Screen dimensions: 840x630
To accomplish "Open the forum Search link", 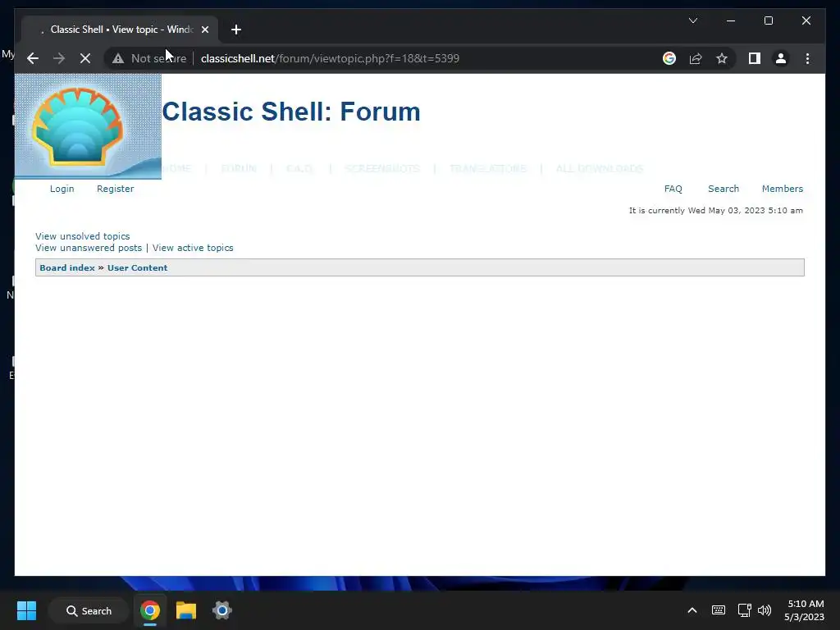I will 724,189.
